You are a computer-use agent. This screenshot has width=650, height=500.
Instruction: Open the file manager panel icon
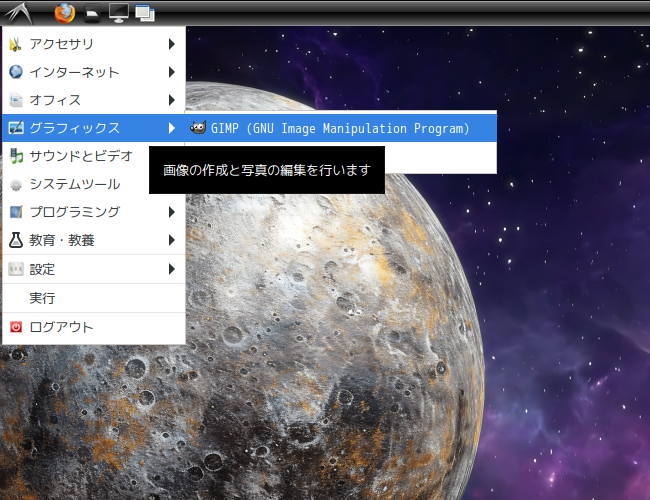(92, 13)
